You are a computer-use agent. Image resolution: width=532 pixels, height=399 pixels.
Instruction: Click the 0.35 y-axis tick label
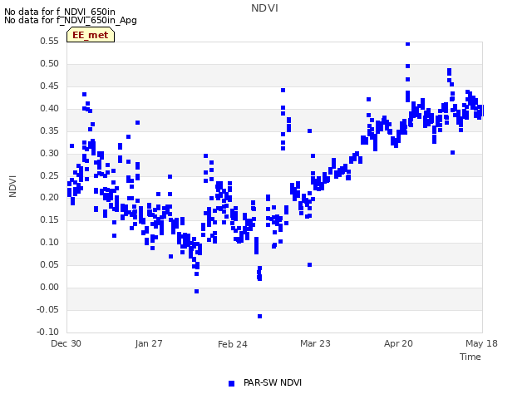(50, 131)
